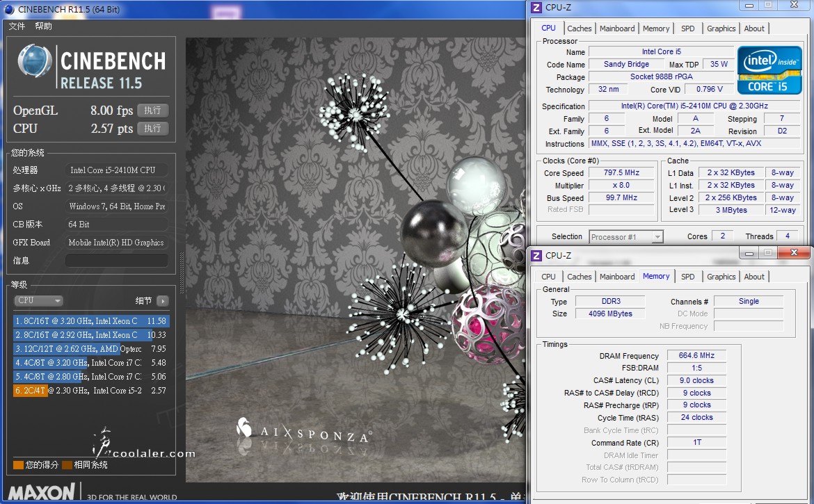Screen dimensions: 814x504
Task: Open About tab in upper CPU-Z window
Action: (x=753, y=29)
